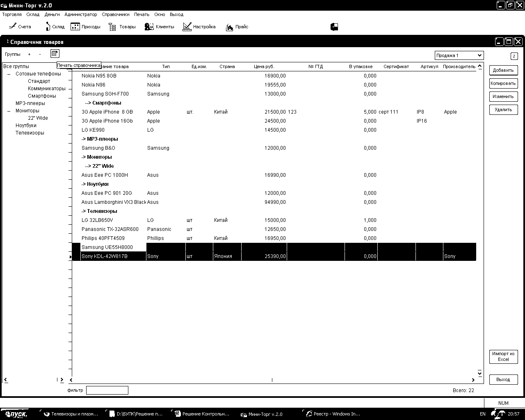
Task: Click the table's horizontal scroll left arrow
Action: click(71, 380)
